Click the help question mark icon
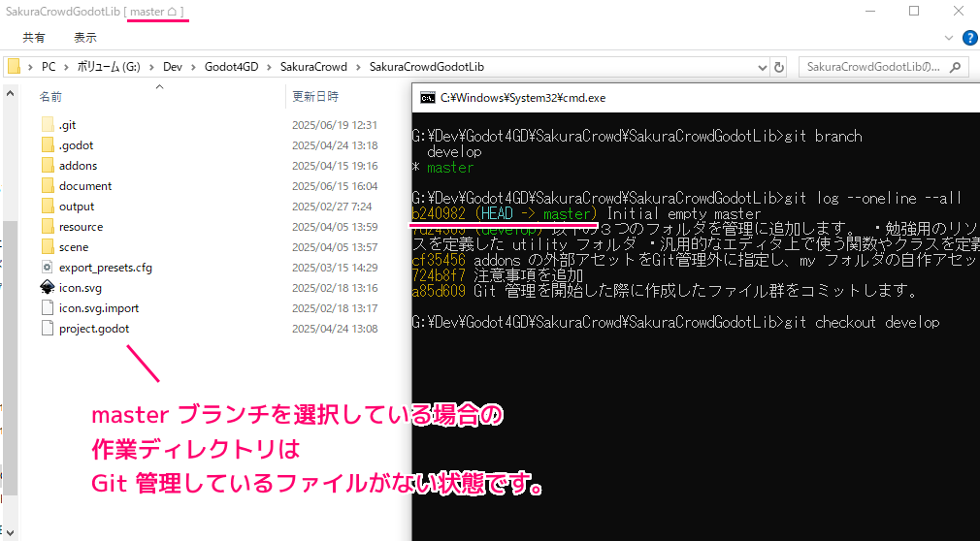The width and height of the screenshot is (980, 541). point(969,38)
